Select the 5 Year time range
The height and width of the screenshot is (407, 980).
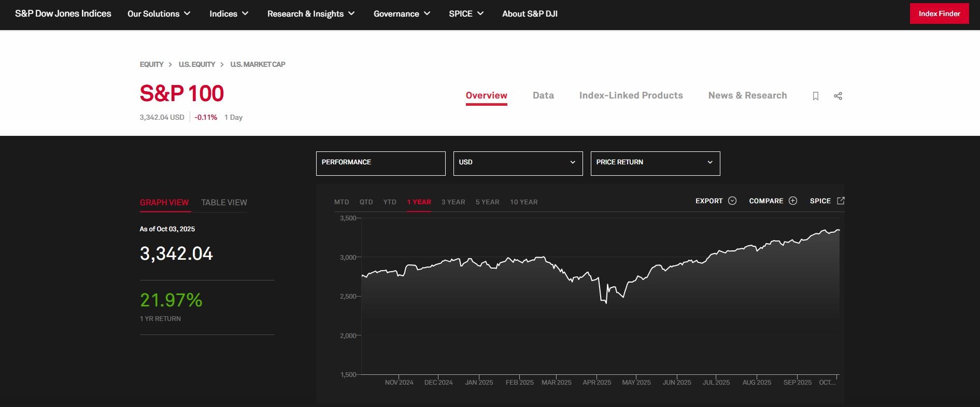pyautogui.click(x=487, y=202)
